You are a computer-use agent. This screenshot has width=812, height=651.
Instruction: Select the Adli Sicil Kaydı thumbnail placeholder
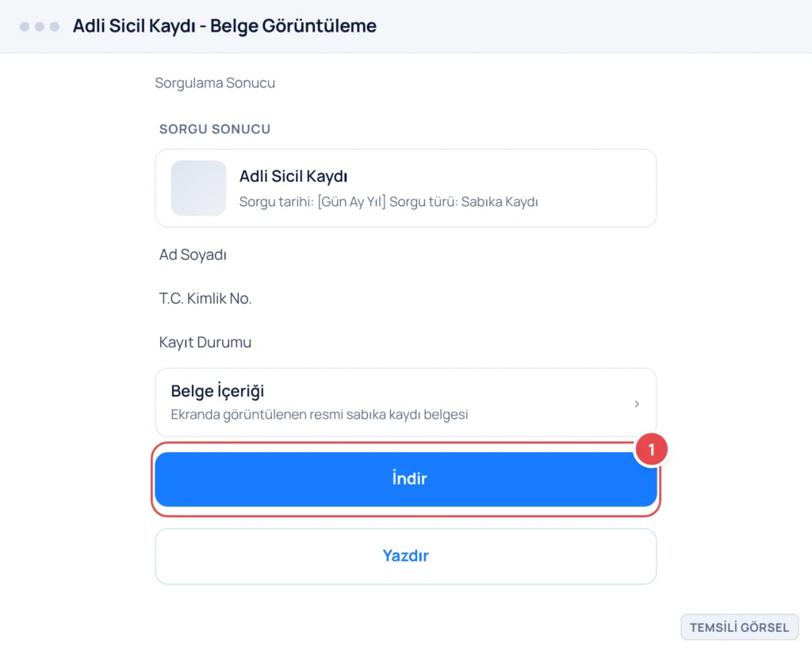[198, 188]
